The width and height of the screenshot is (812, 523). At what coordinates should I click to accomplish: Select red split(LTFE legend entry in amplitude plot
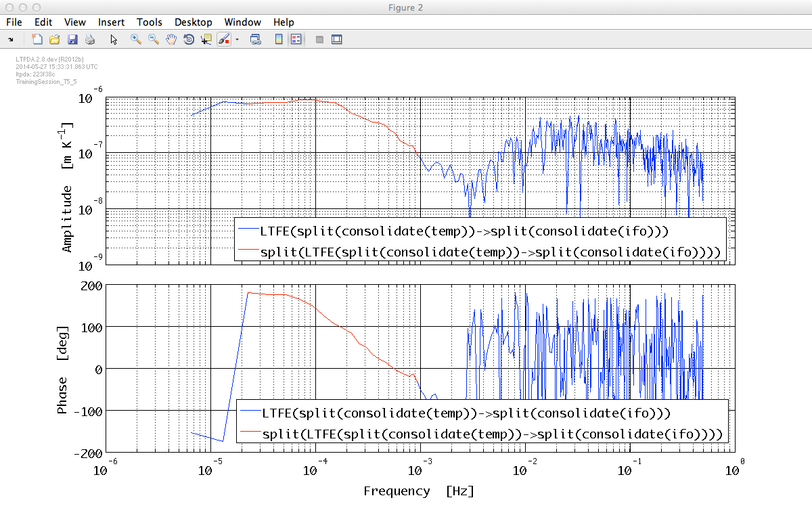click(478, 252)
